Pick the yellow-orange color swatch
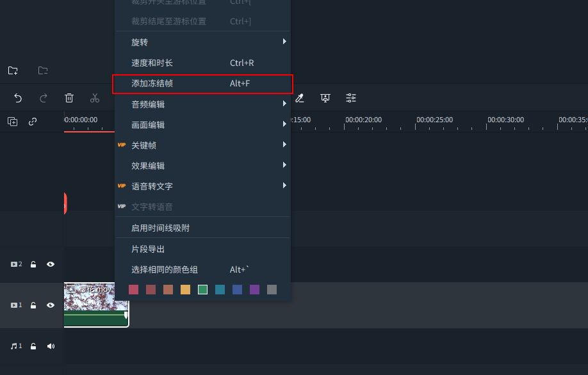Viewport: 588px width, 375px height. 185,290
